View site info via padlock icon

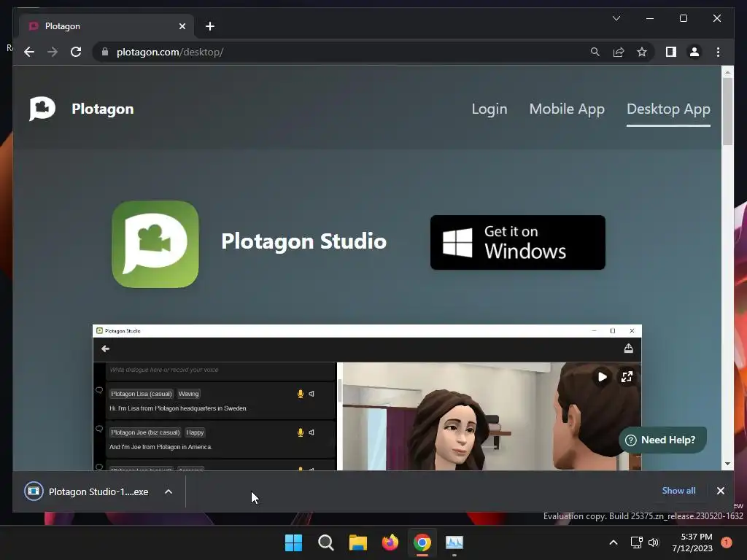coord(105,52)
